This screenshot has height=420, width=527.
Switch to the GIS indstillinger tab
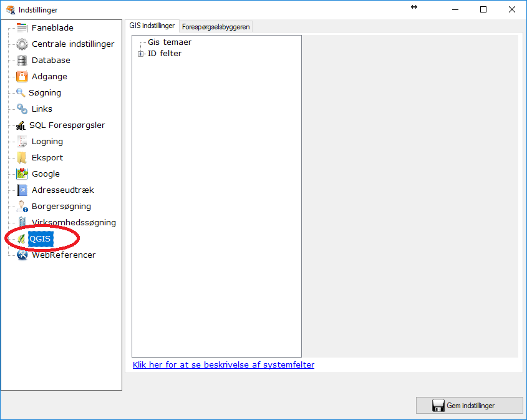coord(152,26)
